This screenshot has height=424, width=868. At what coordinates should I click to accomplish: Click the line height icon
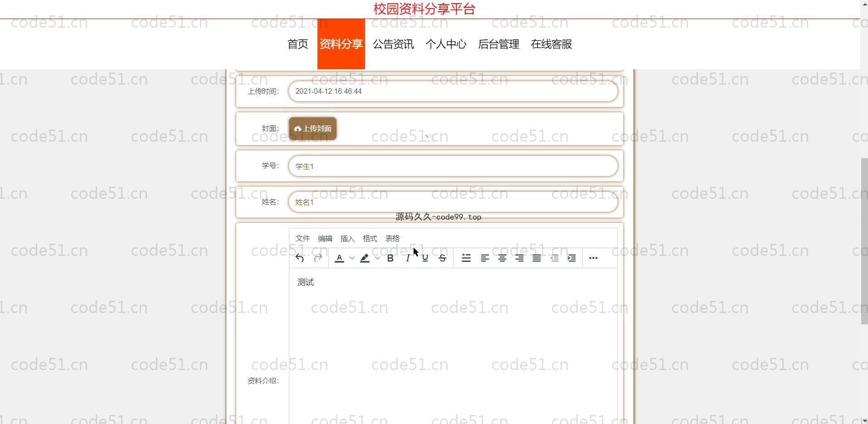click(466, 258)
